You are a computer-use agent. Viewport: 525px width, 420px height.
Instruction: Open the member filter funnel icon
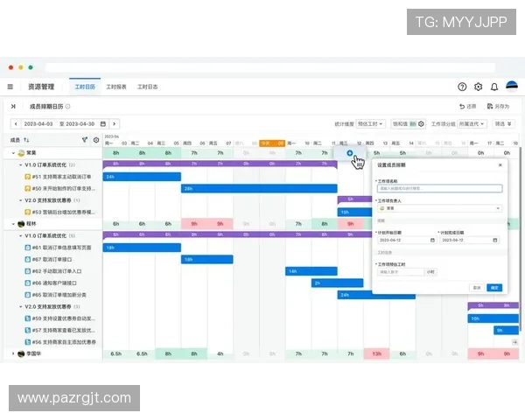pos(85,140)
